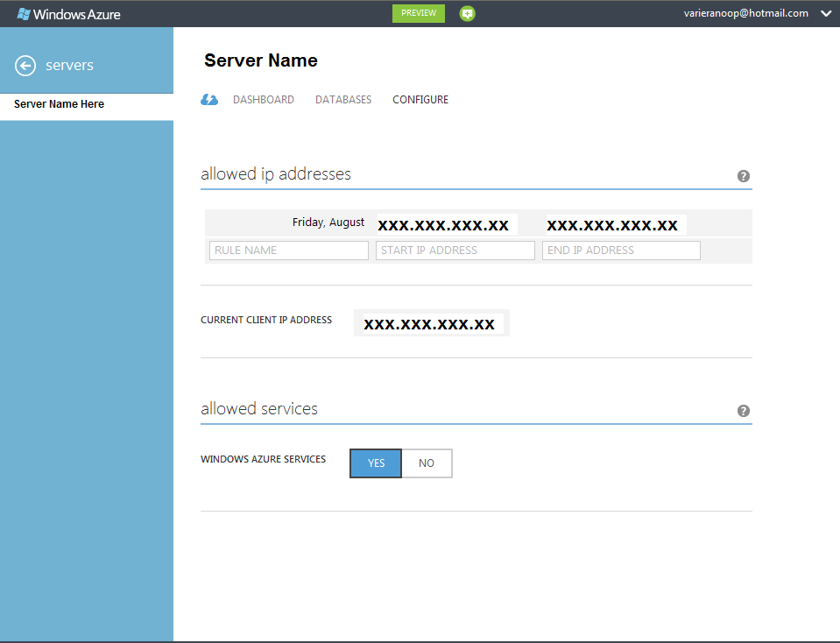Click the END IP ADDRESS field
The height and width of the screenshot is (643, 840).
coord(621,251)
